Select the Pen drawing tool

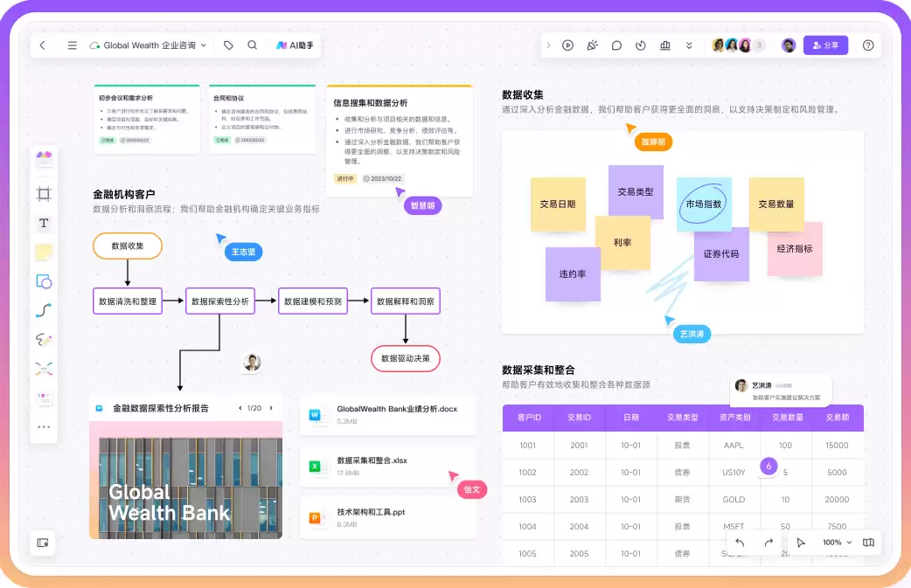pos(44,340)
